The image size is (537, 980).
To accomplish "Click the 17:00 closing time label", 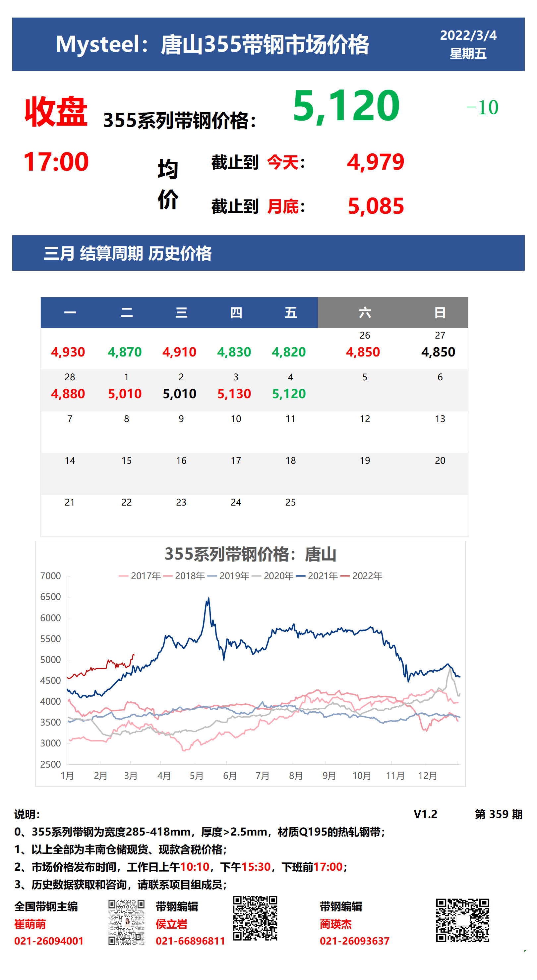I will pyautogui.click(x=56, y=162).
